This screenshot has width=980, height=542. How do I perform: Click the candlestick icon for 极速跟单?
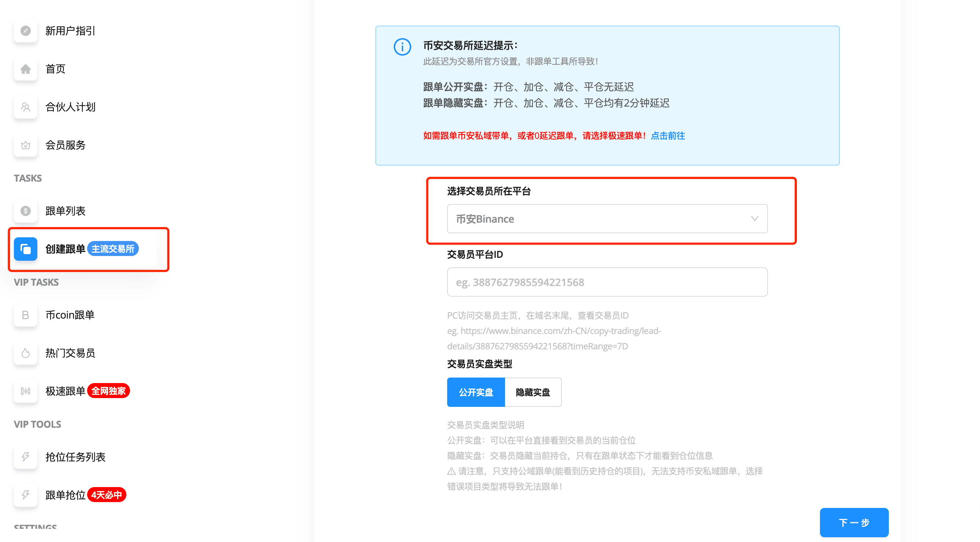pos(26,391)
